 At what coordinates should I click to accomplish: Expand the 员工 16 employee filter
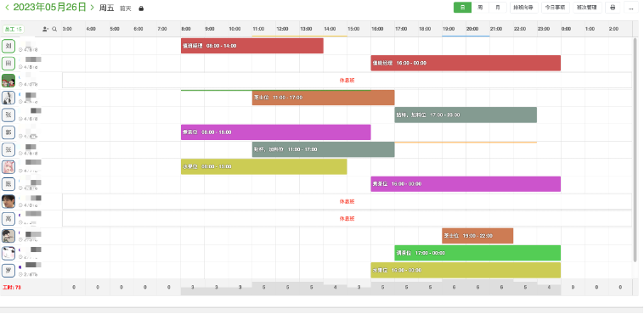click(x=14, y=29)
